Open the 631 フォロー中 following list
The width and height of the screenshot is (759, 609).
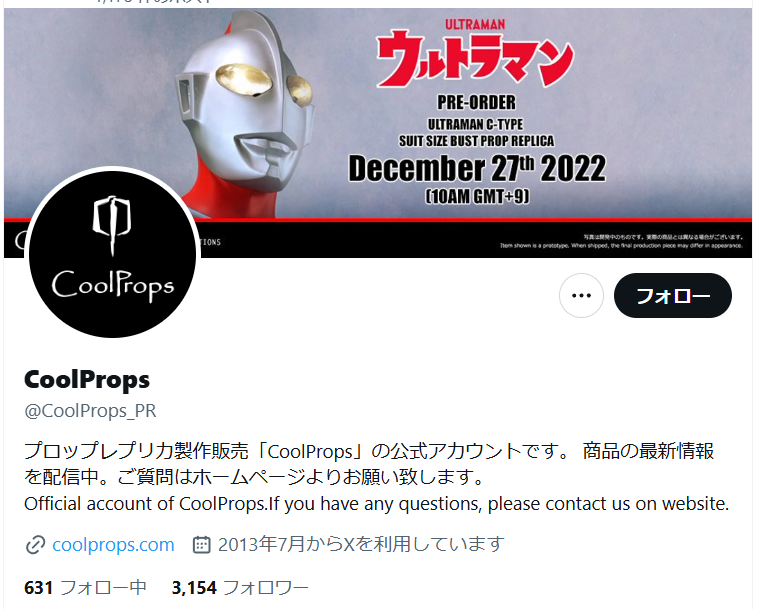[85, 588]
